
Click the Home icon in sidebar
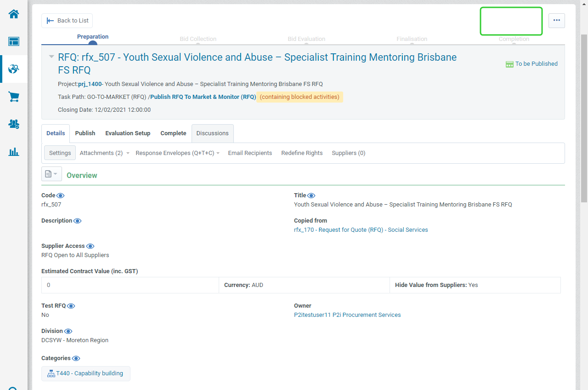14,14
